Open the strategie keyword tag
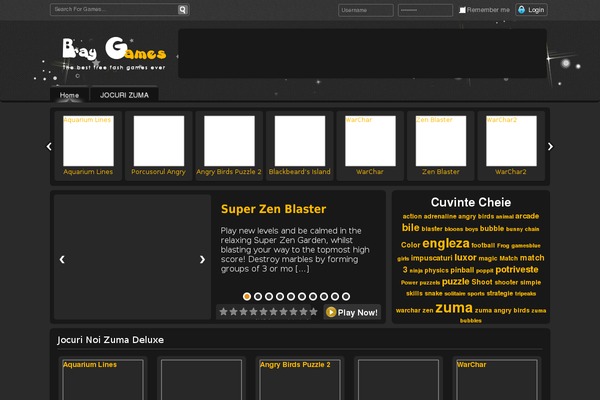This screenshot has width=600, height=400. click(500, 294)
